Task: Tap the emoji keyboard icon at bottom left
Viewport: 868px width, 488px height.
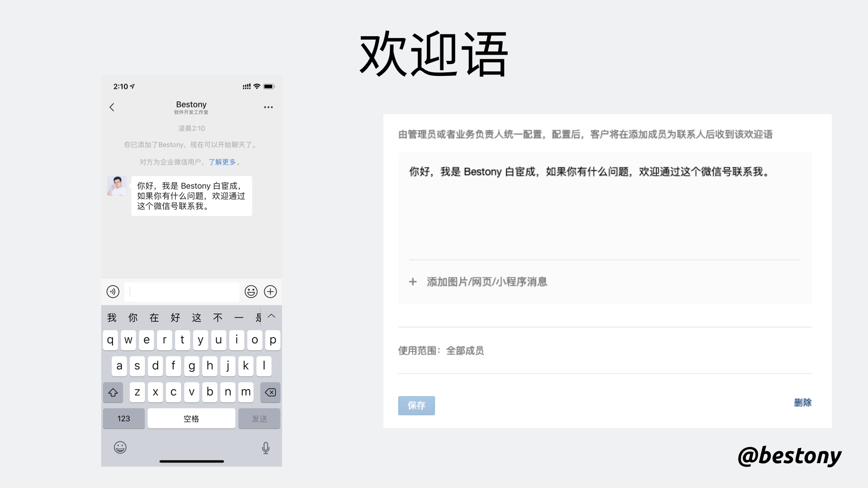Action: (120, 447)
